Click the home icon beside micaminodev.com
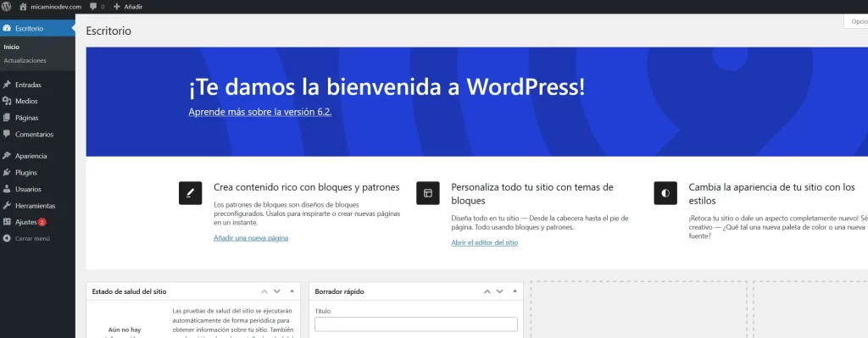This screenshot has width=868, height=338. pos(23,7)
